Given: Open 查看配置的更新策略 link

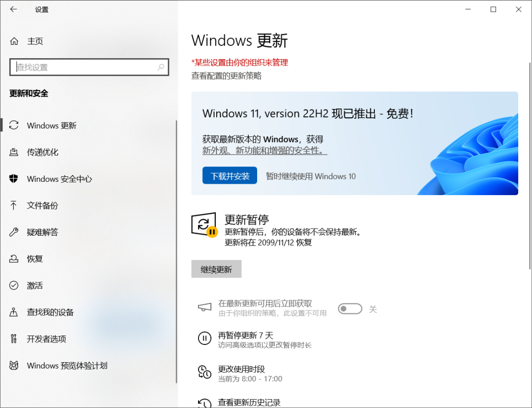Looking at the screenshot, I should (x=226, y=76).
